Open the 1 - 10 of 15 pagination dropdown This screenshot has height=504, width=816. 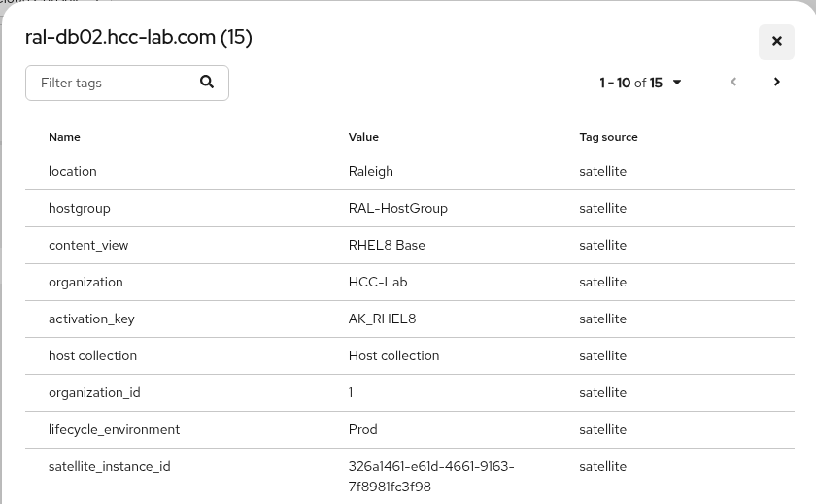[641, 84]
